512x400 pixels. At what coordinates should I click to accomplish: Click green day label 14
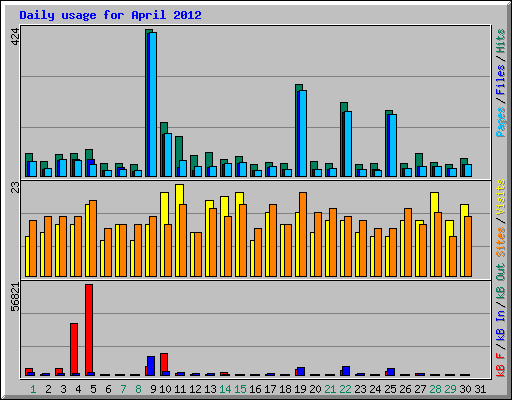tap(225, 389)
